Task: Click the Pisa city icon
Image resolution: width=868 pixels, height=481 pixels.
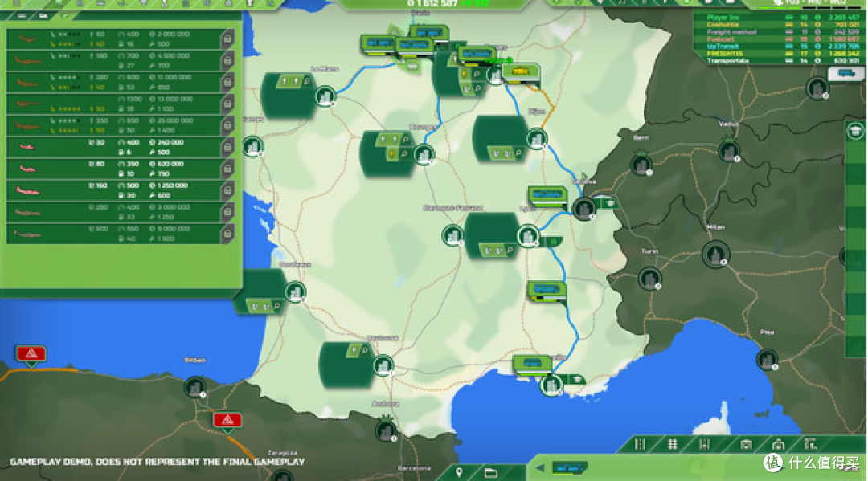Action: [x=767, y=360]
